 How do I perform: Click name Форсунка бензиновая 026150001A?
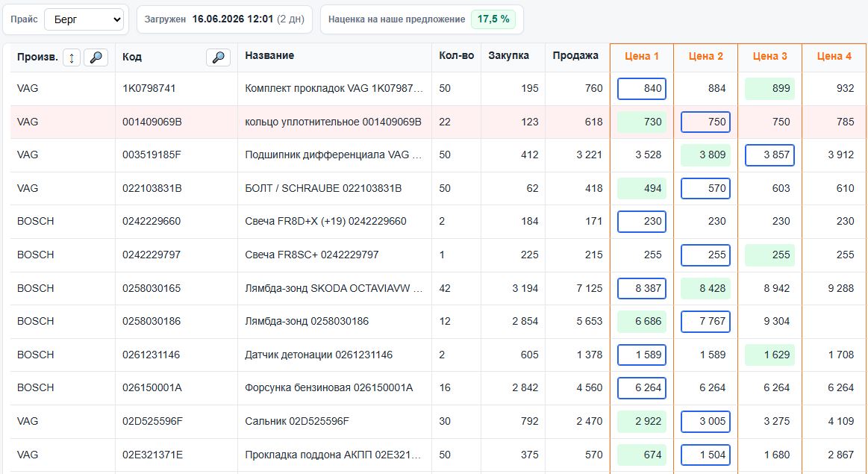point(329,387)
